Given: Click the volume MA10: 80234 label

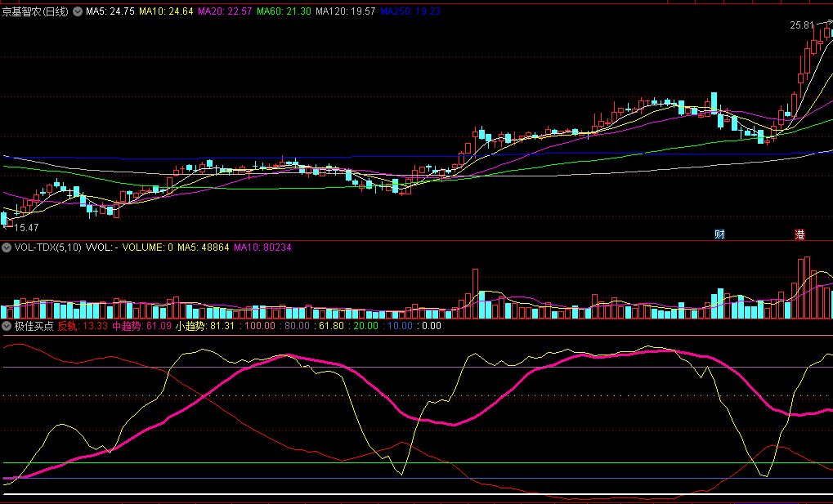Looking at the screenshot, I should coord(262,248).
